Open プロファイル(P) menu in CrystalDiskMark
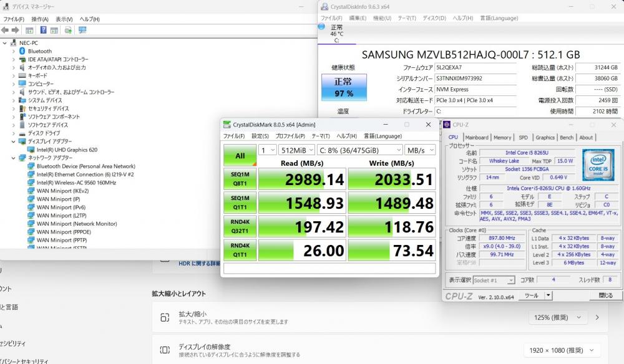This screenshot has height=364, width=624. click(x=290, y=136)
